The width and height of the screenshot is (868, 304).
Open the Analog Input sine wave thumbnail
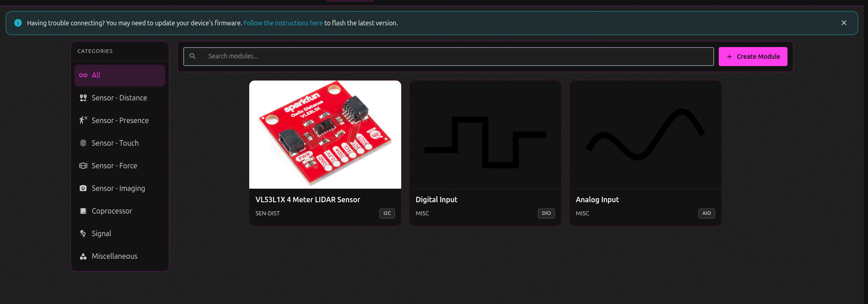point(645,134)
